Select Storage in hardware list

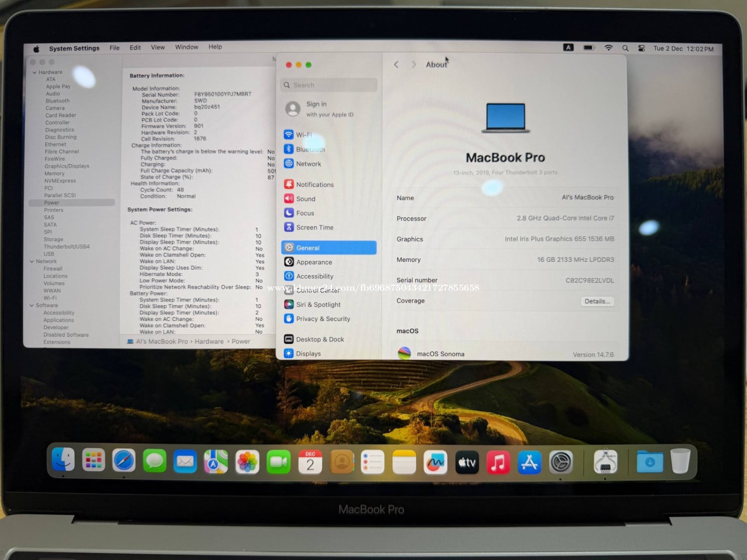(x=53, y=239)
